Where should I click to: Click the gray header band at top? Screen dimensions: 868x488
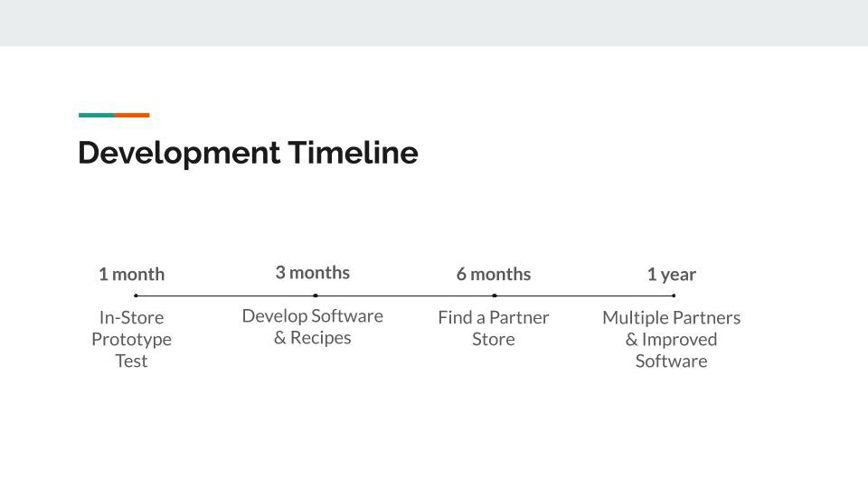(x=434, y=23)
